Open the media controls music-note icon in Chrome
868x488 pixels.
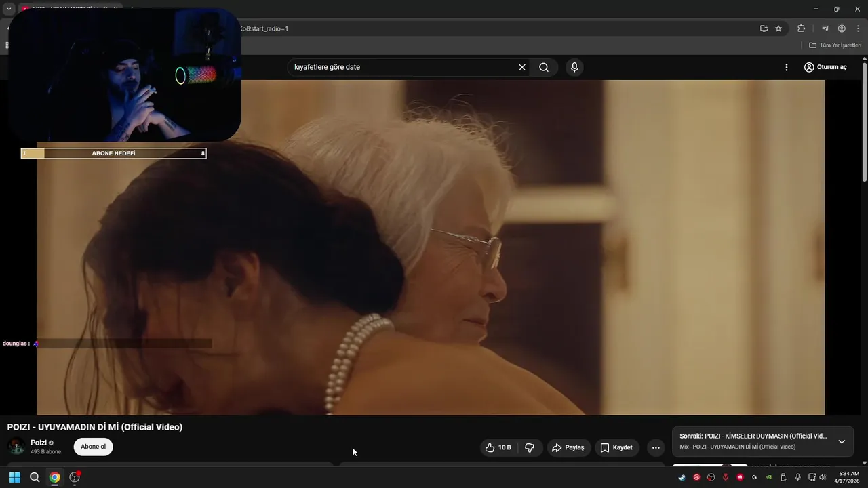click(825, 28)
